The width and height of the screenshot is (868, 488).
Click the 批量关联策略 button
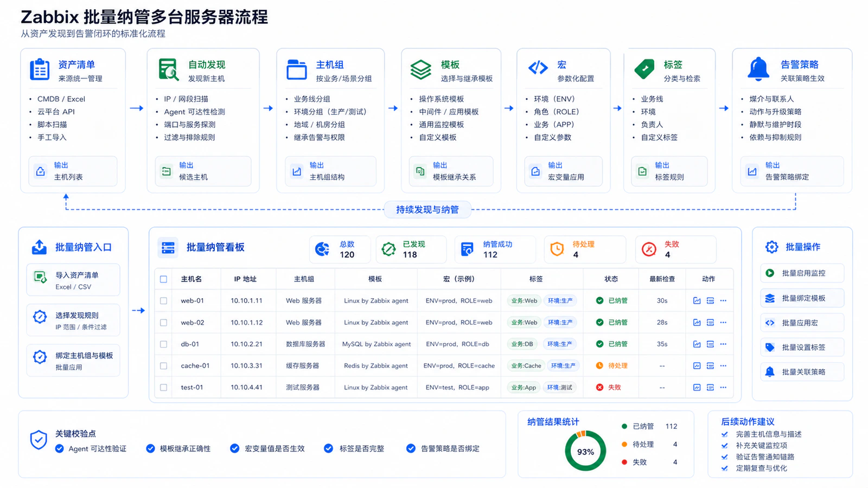tap(802, 372)
